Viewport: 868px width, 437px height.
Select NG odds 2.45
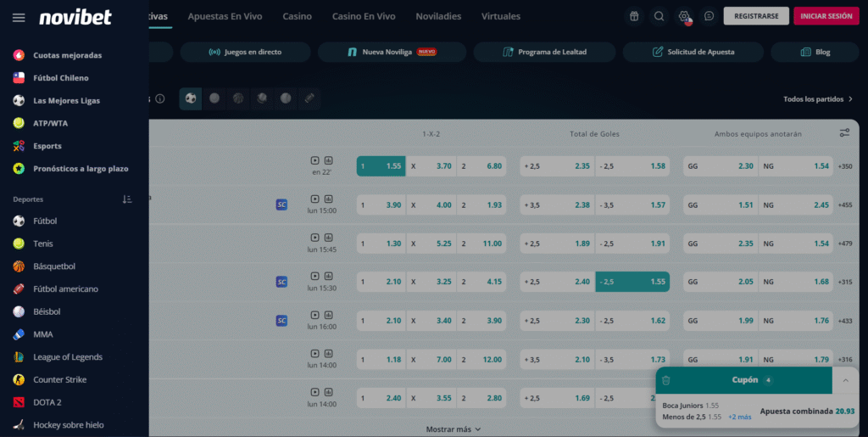click(x=795, y=205)
